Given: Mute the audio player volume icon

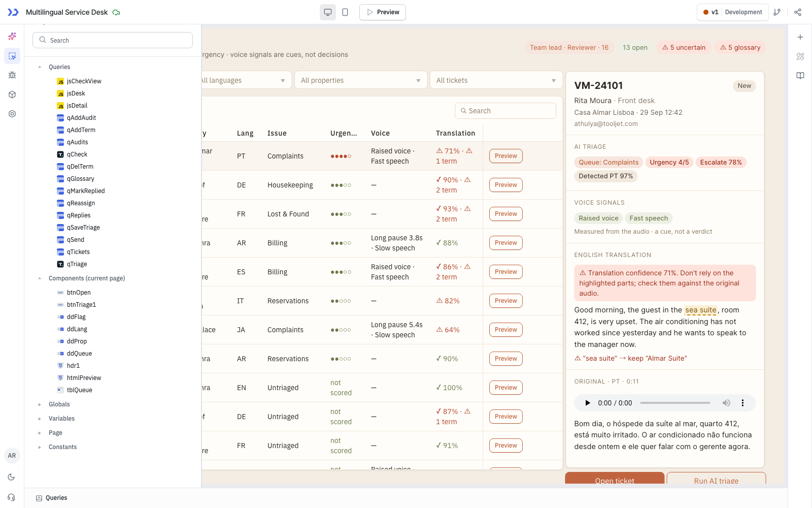Looking at the screenshot, I should tap(726, 403).
